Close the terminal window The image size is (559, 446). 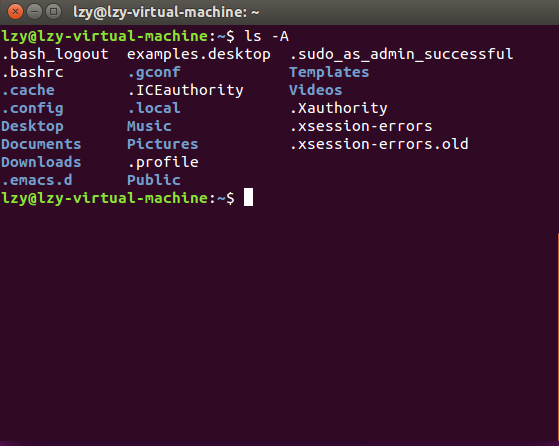(x=15, y=12)
